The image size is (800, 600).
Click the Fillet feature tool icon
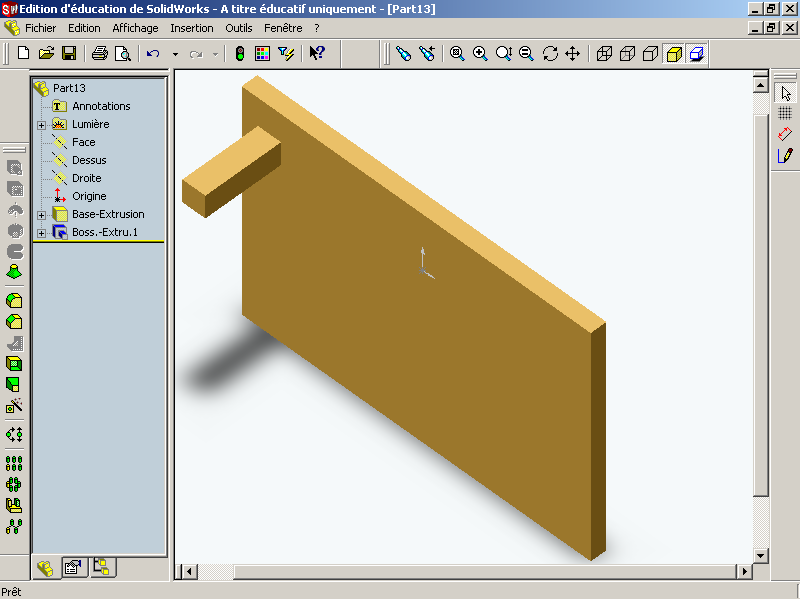15,300
